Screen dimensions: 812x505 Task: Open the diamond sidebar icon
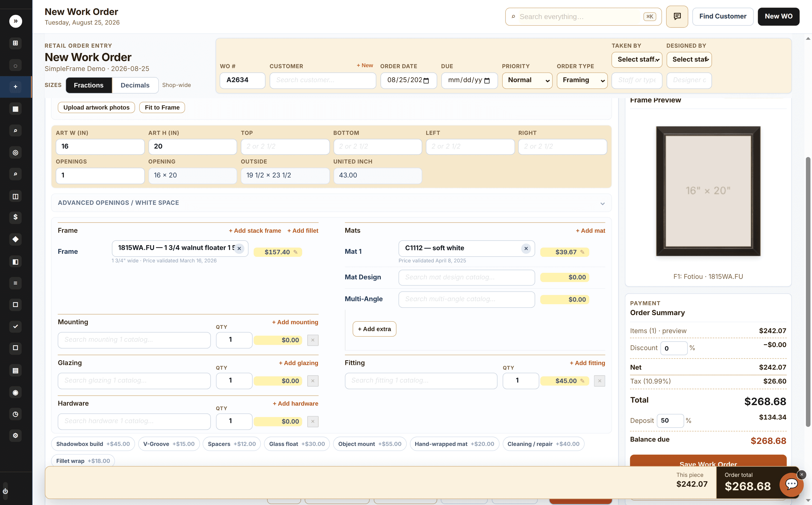(x=15, y=239)
